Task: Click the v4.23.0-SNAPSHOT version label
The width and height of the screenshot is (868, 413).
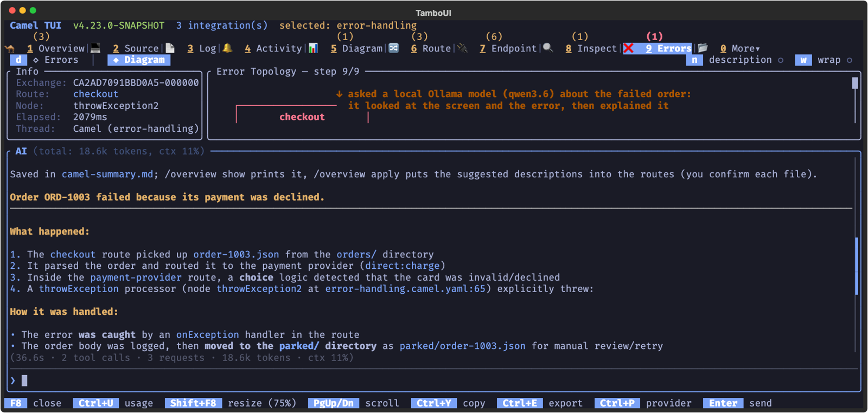Action: coord(119,25)
